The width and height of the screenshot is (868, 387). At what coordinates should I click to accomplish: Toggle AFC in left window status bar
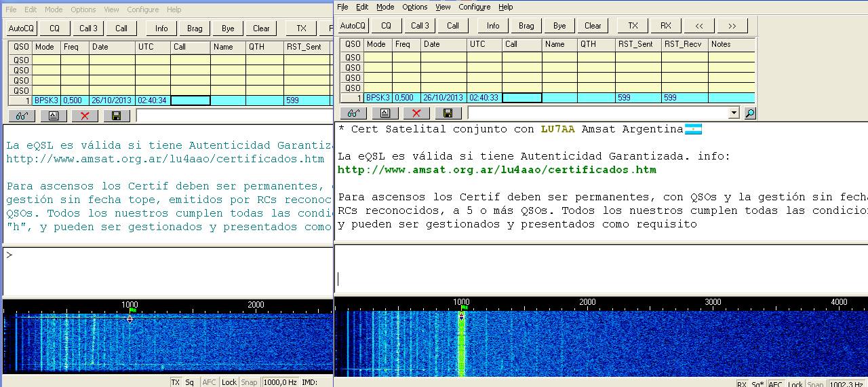tap(210, 382)
